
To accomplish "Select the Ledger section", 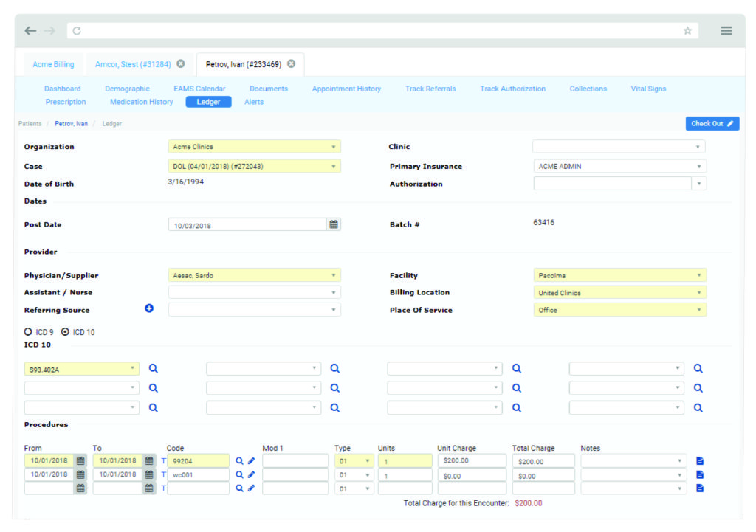I will click(x=208, y=102).
